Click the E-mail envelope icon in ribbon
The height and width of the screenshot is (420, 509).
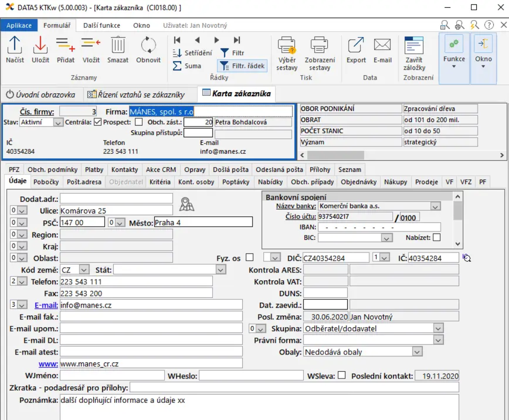(x=382, y=45)
